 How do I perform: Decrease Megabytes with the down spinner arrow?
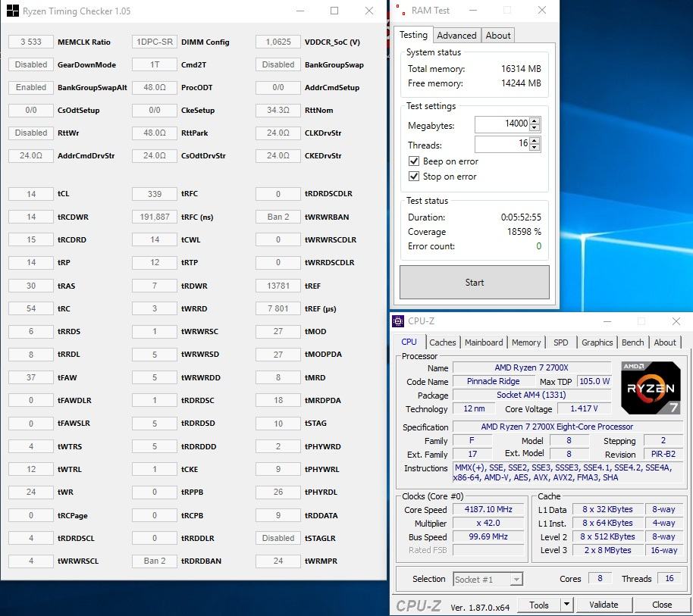point(535,127)
